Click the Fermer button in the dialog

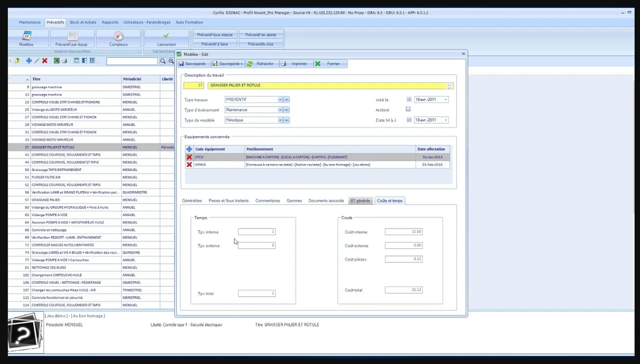pyautogui.click(x=329, y=63)
